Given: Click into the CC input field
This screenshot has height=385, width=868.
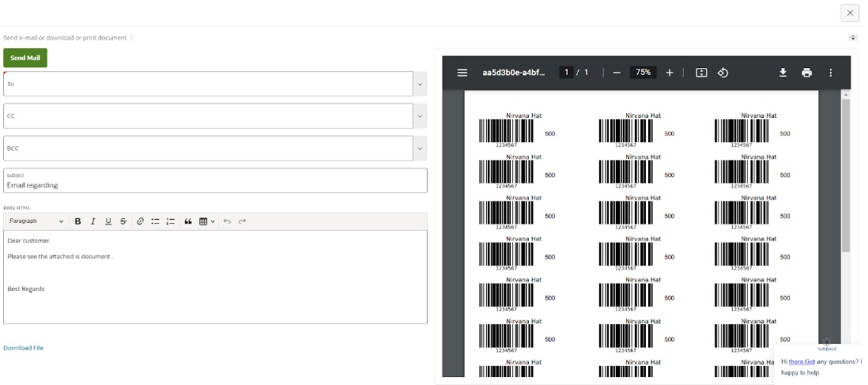Looking at the screenshot, I should pyautogui.click(x=208, y=116).
